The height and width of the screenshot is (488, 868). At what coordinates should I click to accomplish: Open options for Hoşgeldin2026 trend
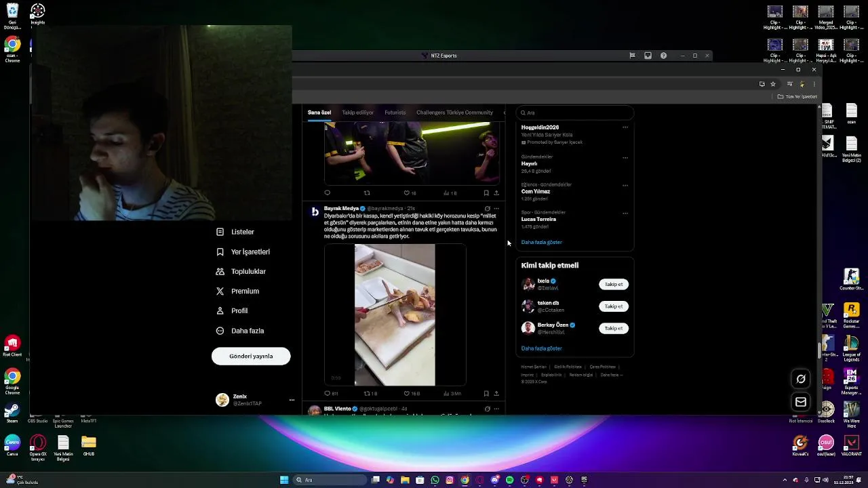[x=625, y=127]
